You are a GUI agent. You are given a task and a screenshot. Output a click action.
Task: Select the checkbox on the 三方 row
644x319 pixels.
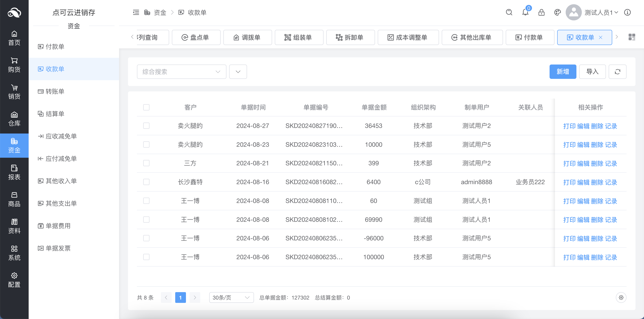(146, 163)
